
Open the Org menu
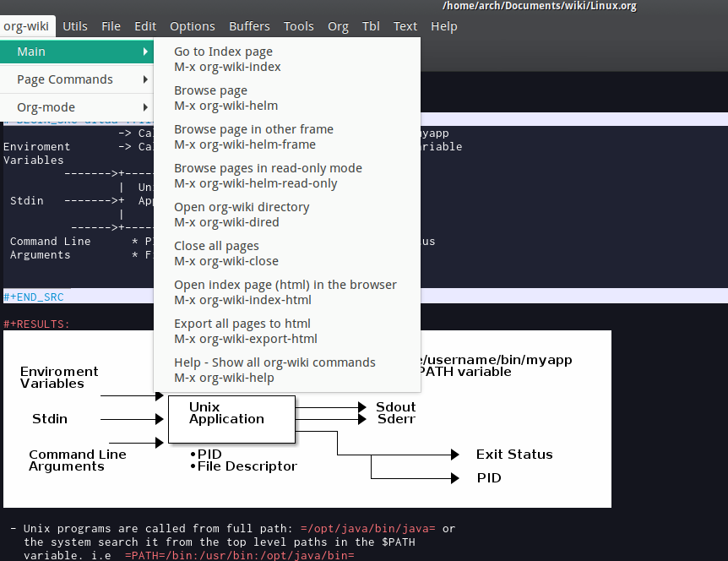coord(338,26)
